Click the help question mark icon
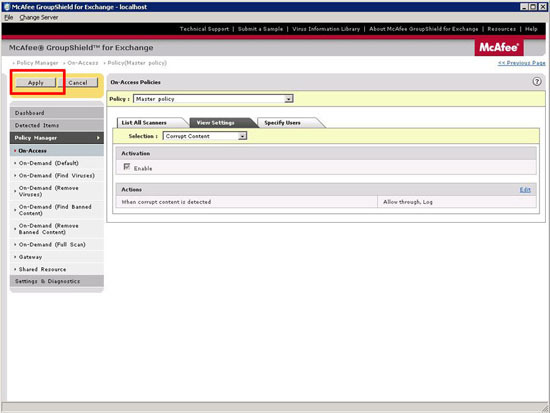 tap(537, 82)
